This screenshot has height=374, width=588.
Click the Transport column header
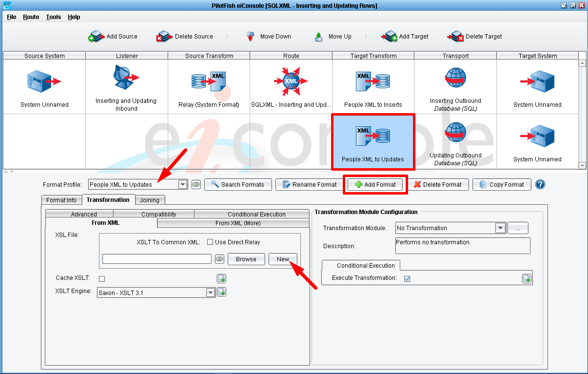455,56
